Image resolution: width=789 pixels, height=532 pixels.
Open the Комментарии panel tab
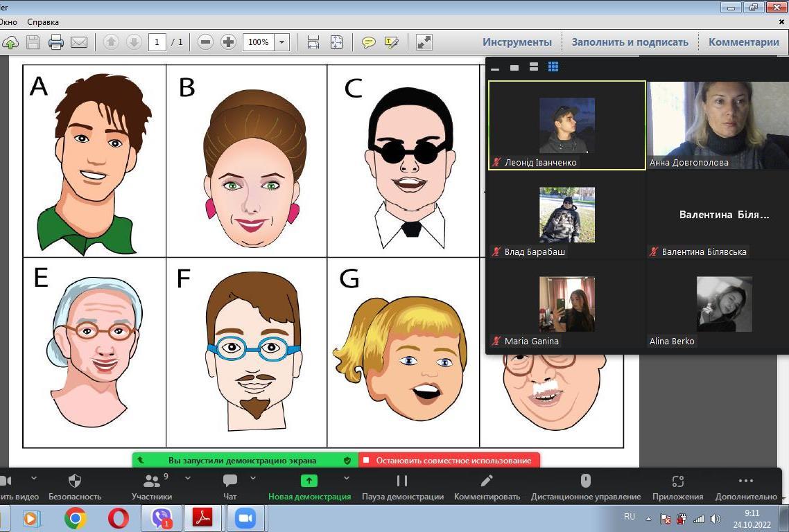(743, 42)
